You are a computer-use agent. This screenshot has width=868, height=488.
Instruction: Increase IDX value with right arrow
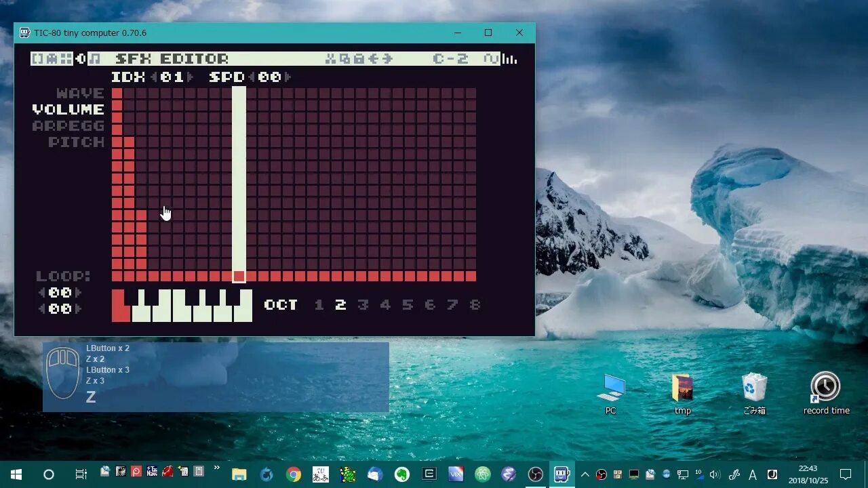coord(191,77)
